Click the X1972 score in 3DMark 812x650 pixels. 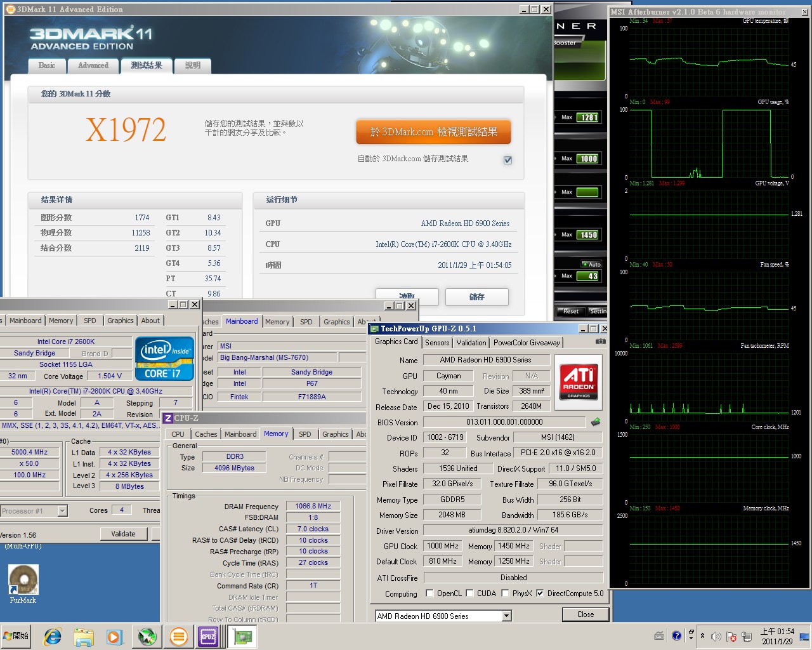click(126, 129)
